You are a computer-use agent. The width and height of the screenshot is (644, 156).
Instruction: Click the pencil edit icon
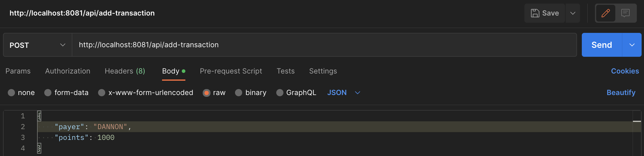[x=605, y=13]
